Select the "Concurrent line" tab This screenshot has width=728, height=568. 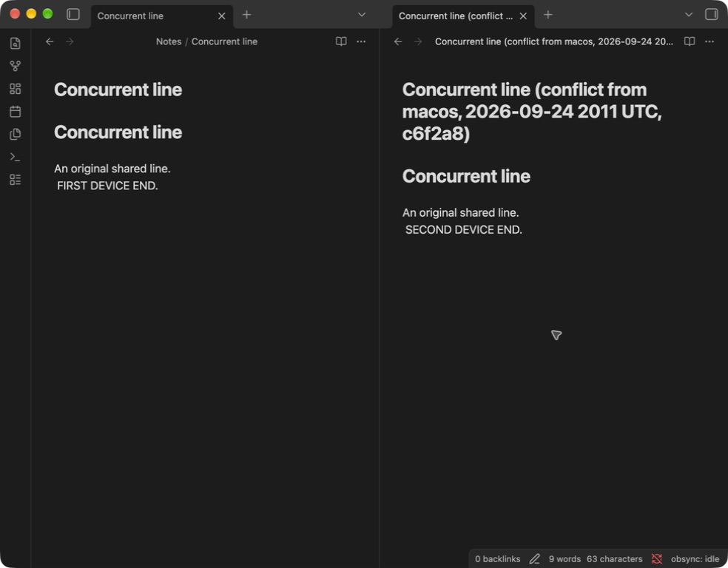[x=161, y=16]
